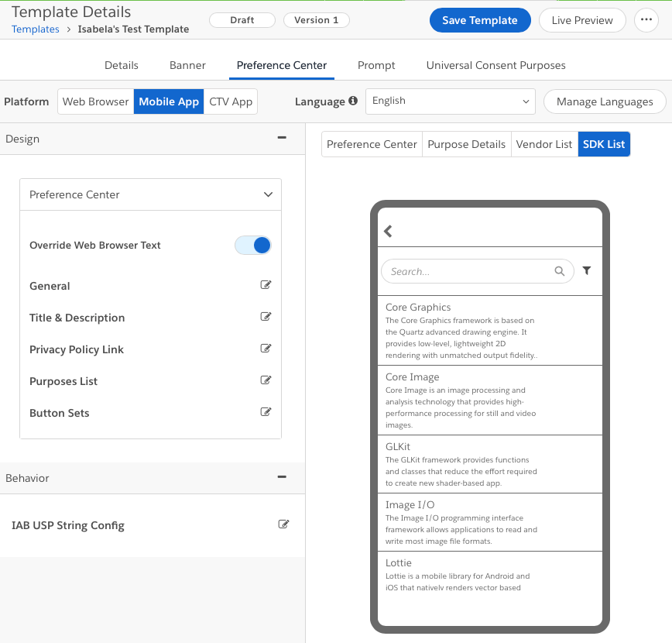
Task: Select the GLKit SDK entry
Action: [490, 465]
